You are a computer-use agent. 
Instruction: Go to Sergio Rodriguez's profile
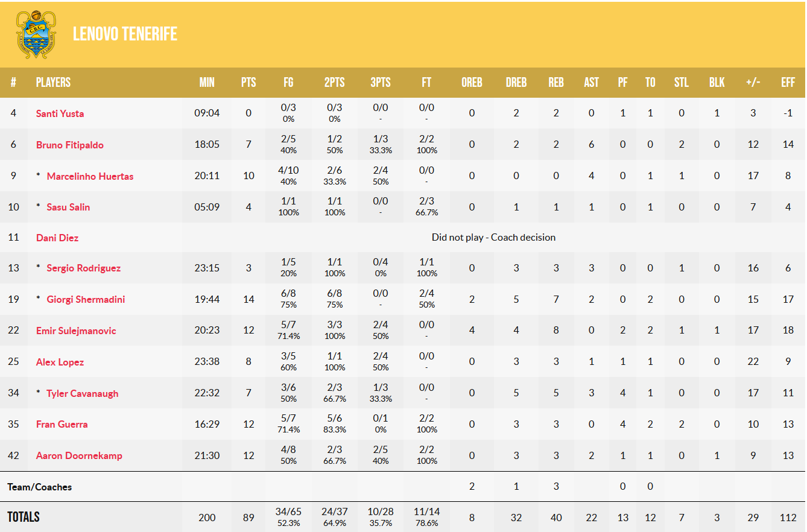click(83, 268)
